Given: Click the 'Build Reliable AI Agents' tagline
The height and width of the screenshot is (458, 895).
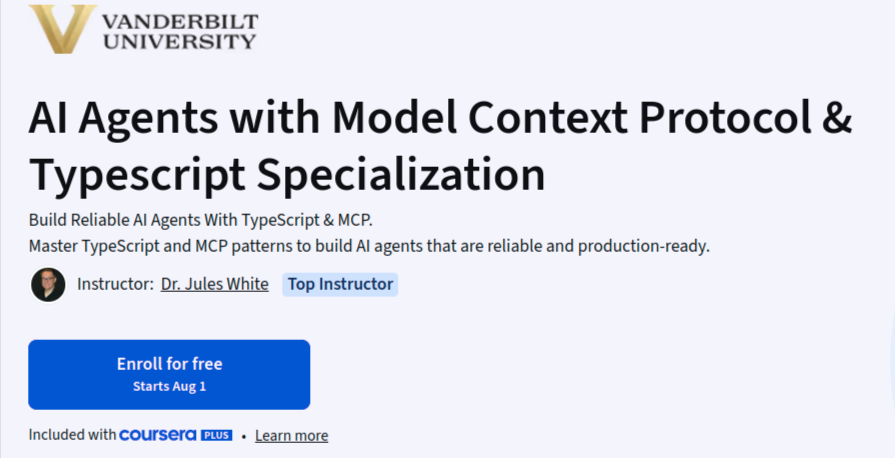Looking at the screenshot, I should point(201,220).
